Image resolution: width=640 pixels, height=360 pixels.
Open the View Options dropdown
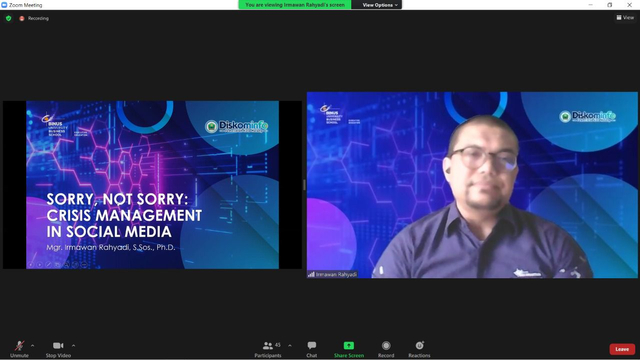click(380, 5)
